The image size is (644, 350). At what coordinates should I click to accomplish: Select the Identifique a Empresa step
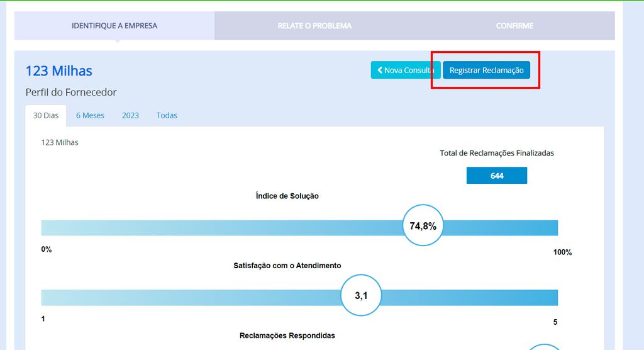[114, 26]
